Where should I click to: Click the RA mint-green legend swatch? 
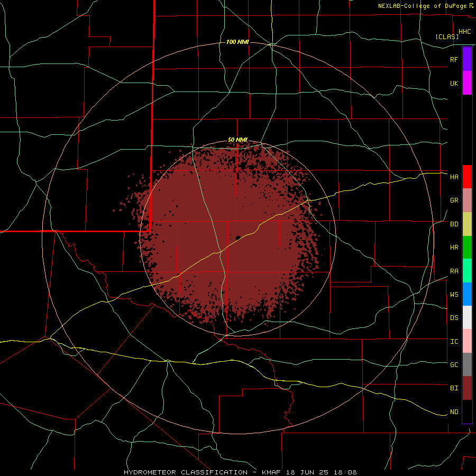[467, 271]
